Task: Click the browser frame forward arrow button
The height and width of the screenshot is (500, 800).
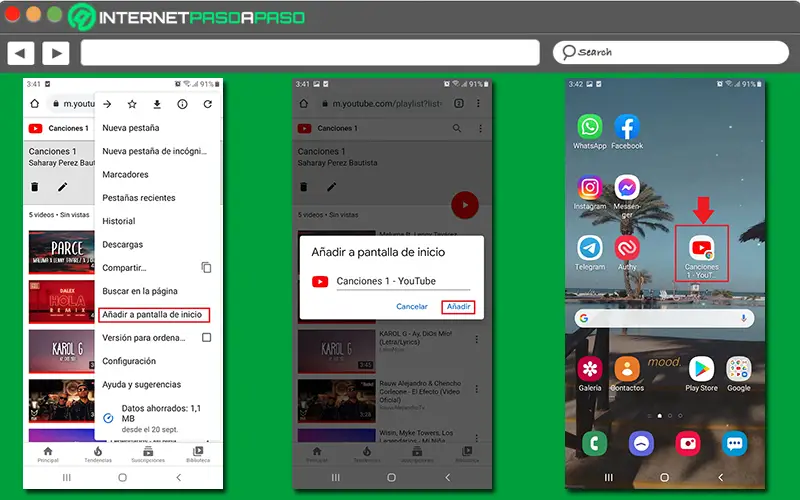Action: click(56, 53)
